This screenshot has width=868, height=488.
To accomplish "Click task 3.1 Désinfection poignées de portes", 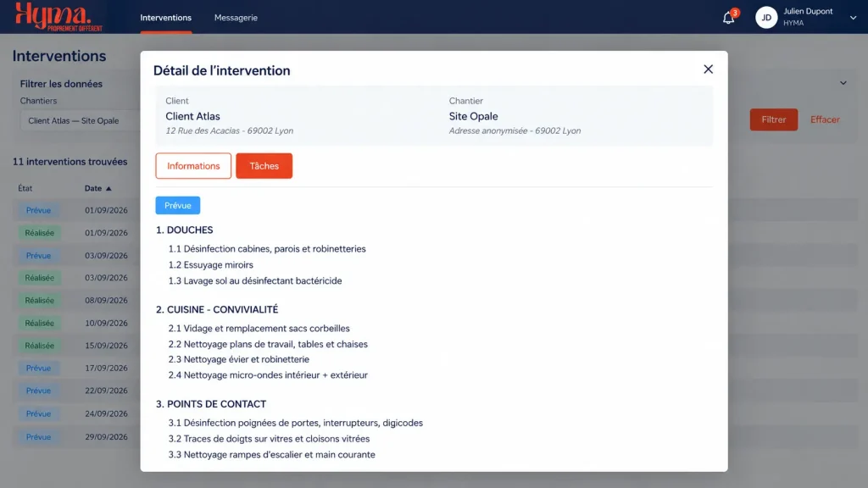I will 296,424.
